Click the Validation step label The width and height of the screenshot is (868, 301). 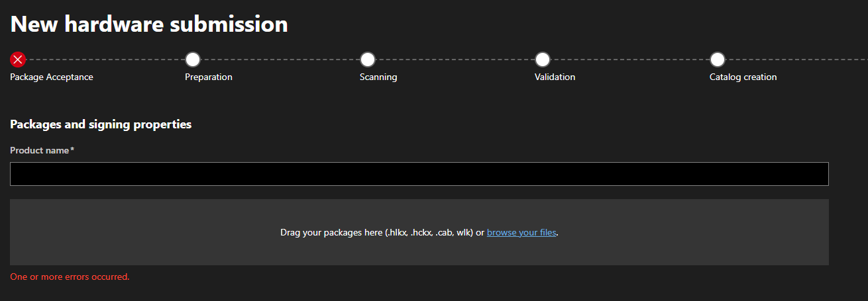click(555, 77)
